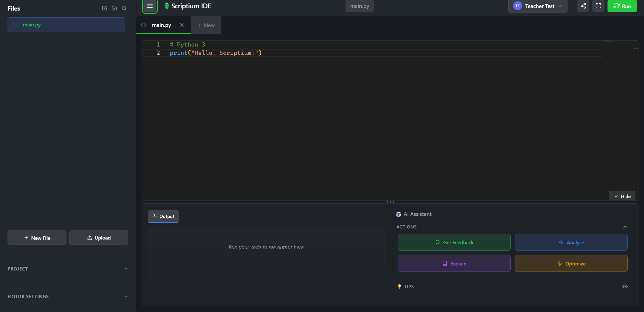This screenshot has height=312, width=644.
Task: Hide the bottom output panel
Action: tap(622, 196)
